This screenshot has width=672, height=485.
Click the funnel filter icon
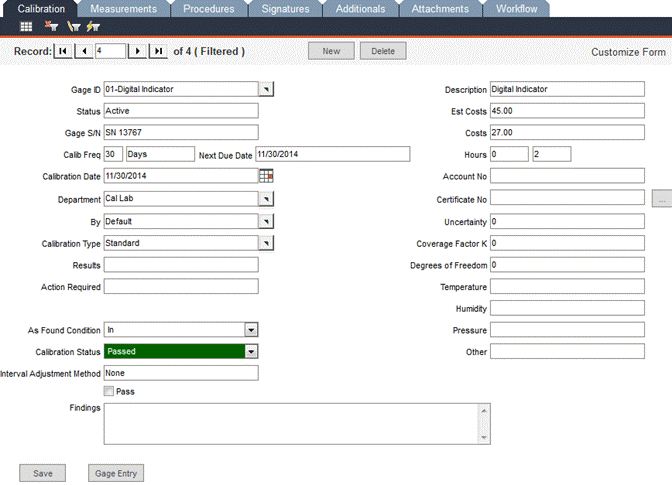72,27
